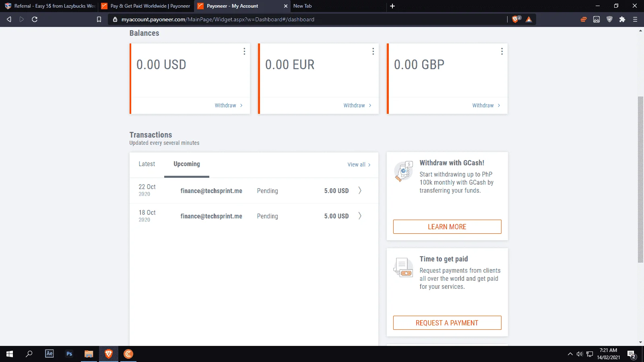This screenshot has height=362, width=644.
Task: Click the Withdraw with GCash! heading
Action: pos(452,163)
